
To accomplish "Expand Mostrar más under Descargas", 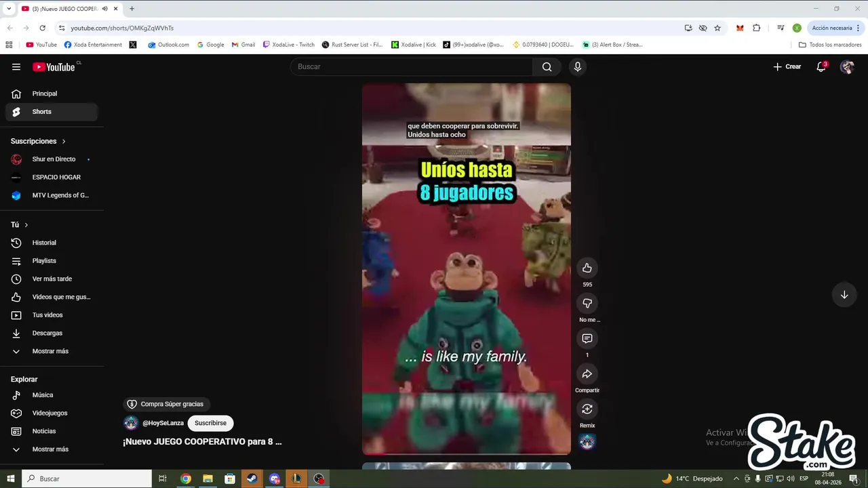I will pos(52,351).
